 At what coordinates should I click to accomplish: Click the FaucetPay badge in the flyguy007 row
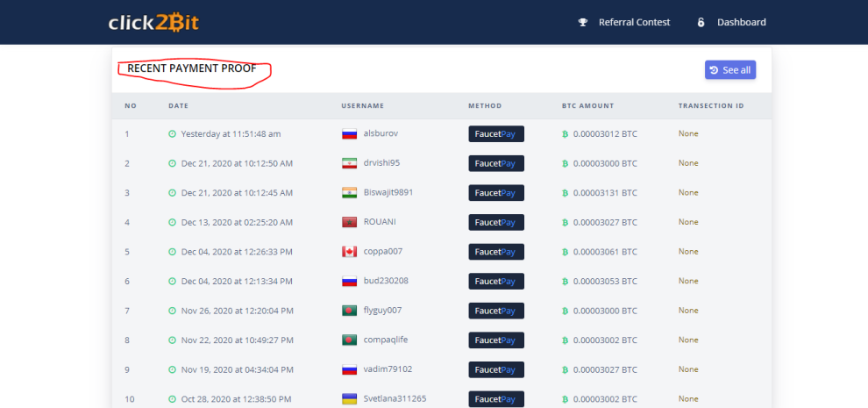point(496,311)
